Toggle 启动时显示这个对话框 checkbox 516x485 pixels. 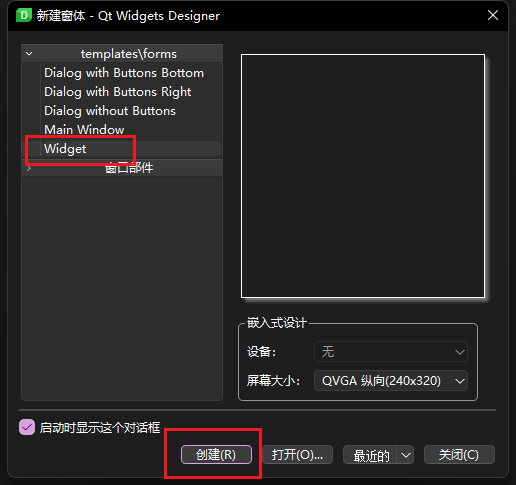point(27,427)
